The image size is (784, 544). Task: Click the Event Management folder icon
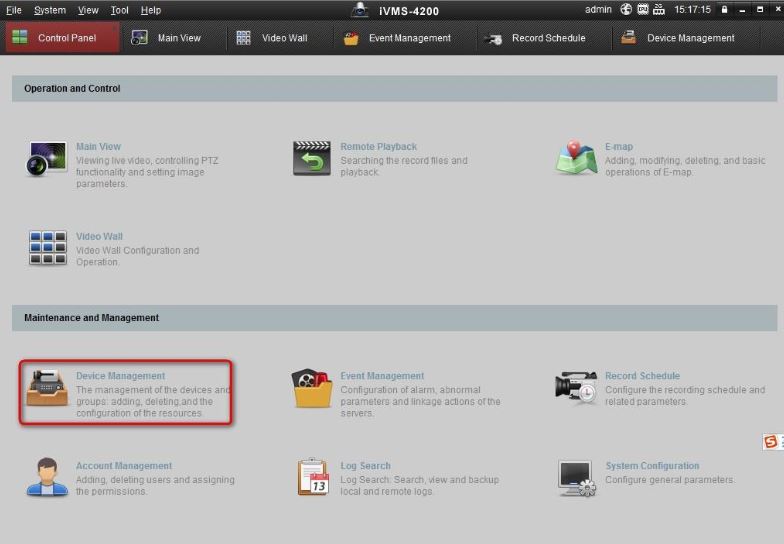click(312, 388)
